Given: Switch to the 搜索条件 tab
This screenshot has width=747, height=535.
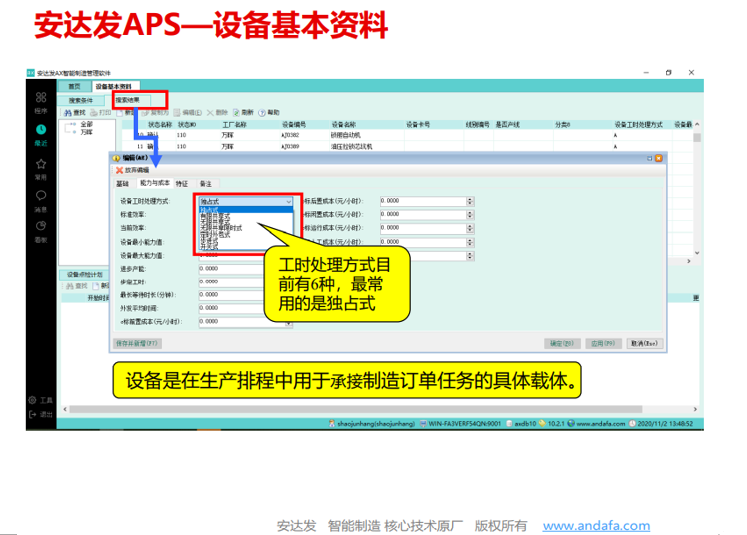Looking at the screenshot, I should click(x=81, y=101).
